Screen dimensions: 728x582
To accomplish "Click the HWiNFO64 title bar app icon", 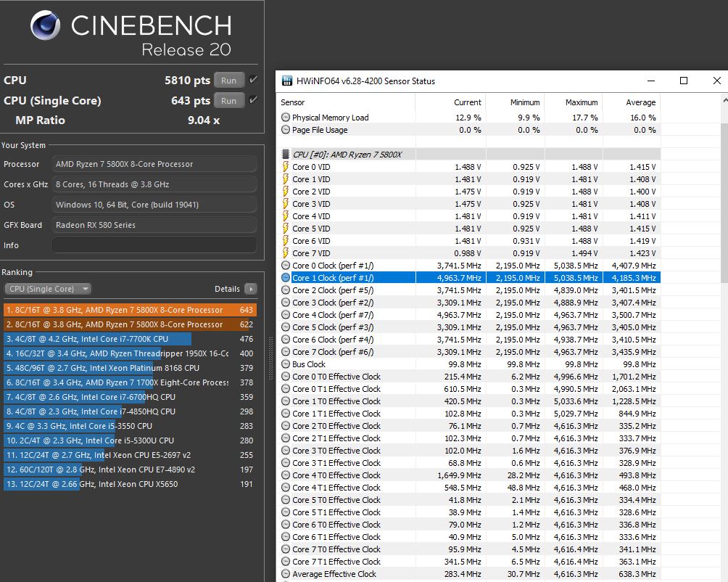I will [287, 81].
